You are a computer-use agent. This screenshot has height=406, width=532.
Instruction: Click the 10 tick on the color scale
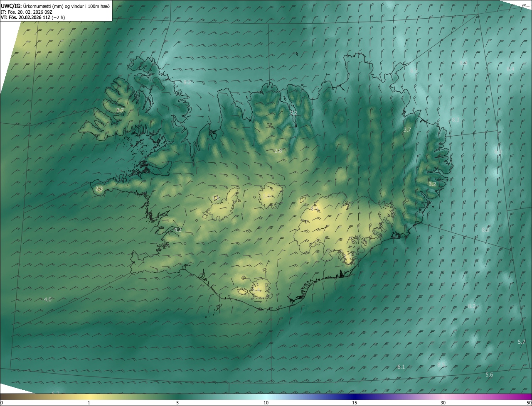(266, 403)
